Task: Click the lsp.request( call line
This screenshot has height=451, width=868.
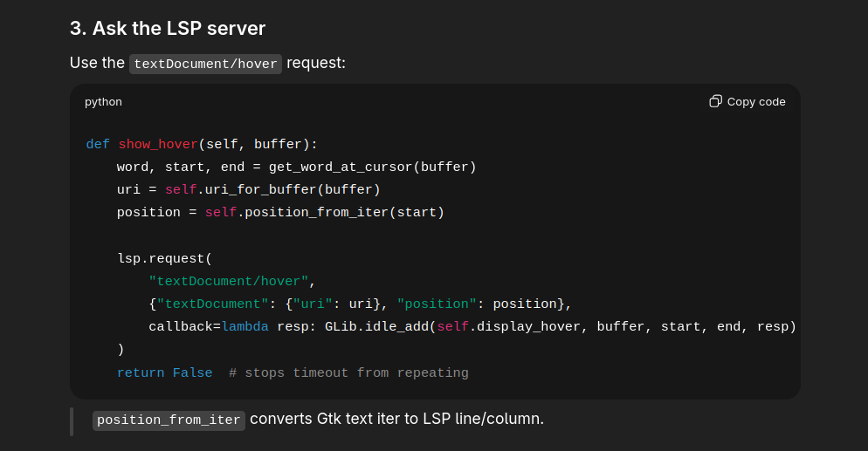Action: [164, 259]
